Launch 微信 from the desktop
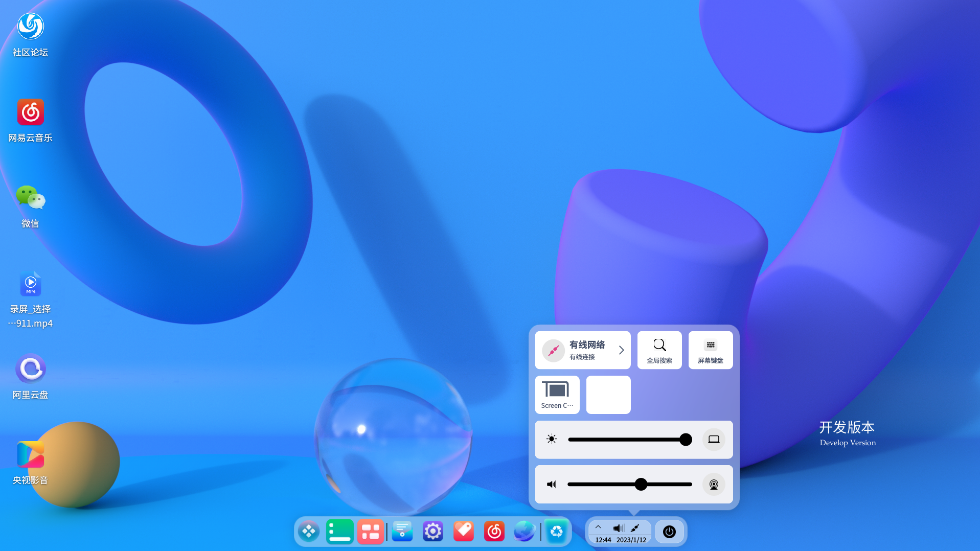The height and width of the screenshot is (551, 980). point(30,199)
